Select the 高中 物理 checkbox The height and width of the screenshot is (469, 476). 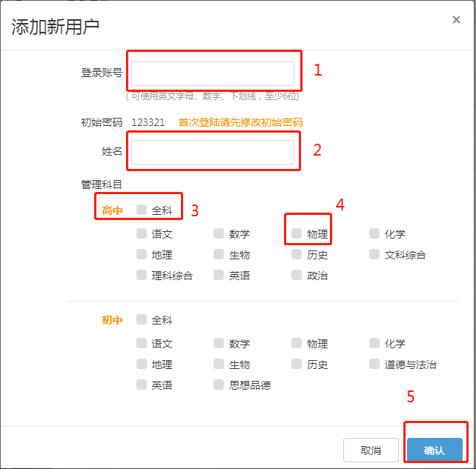click(297, 234)
